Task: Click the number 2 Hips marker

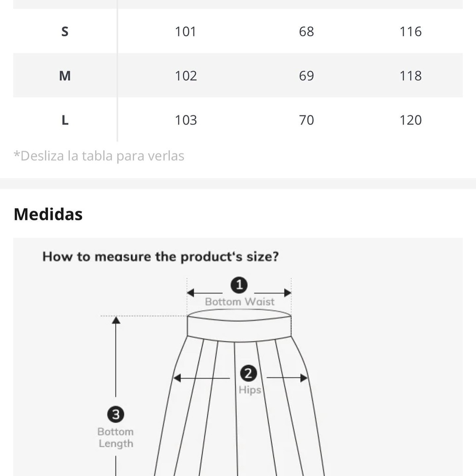Action: click(x=248, y=373)
